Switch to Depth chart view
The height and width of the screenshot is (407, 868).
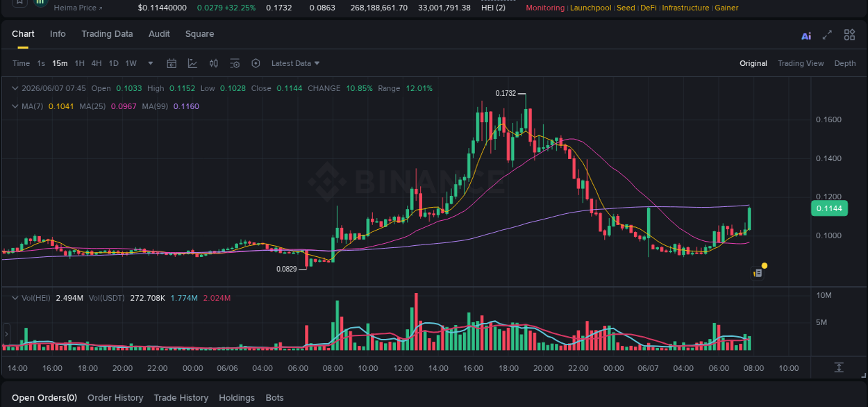point(845,63)
